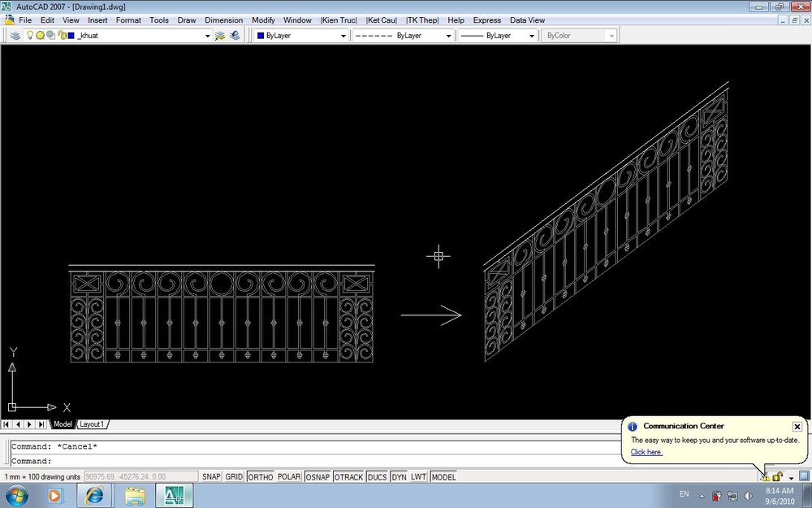Viewport: 812px width, 508px height.
Task: Open the Windows Start menu
Action: pos(16,496)
